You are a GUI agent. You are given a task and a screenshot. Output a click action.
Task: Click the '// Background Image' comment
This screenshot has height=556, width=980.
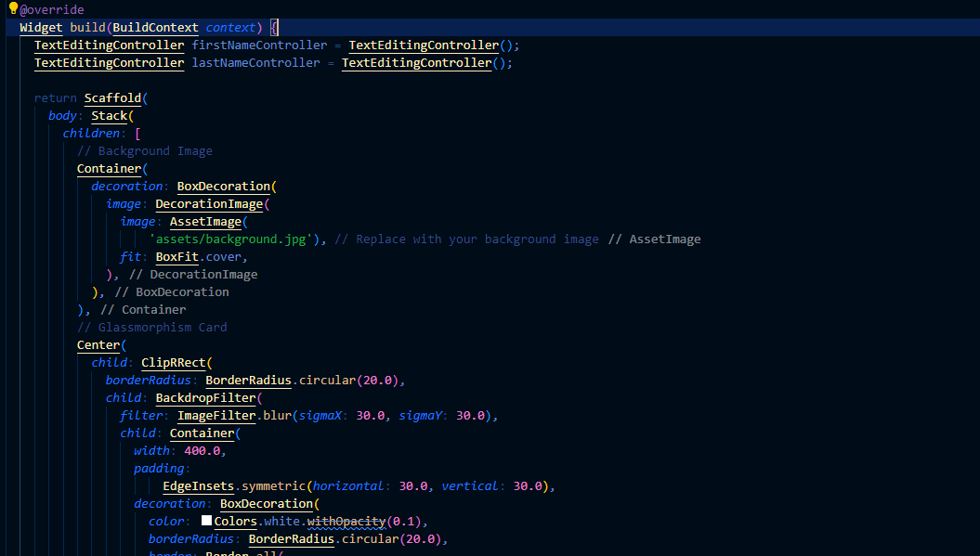(x=145, y=151)
